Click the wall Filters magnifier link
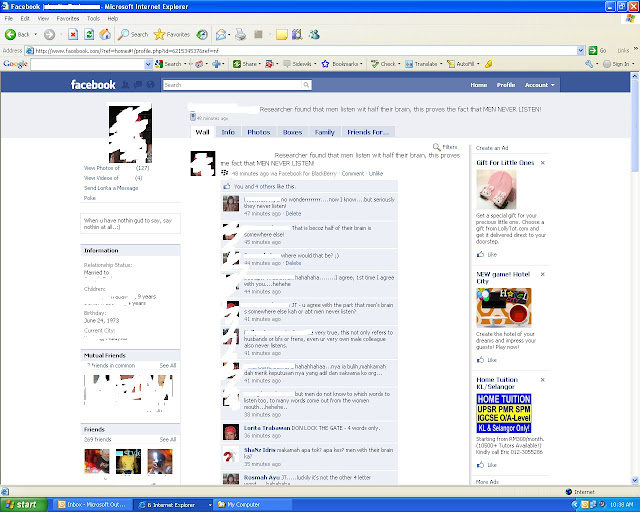Screen dimensions: 640x512 (445, 147)
